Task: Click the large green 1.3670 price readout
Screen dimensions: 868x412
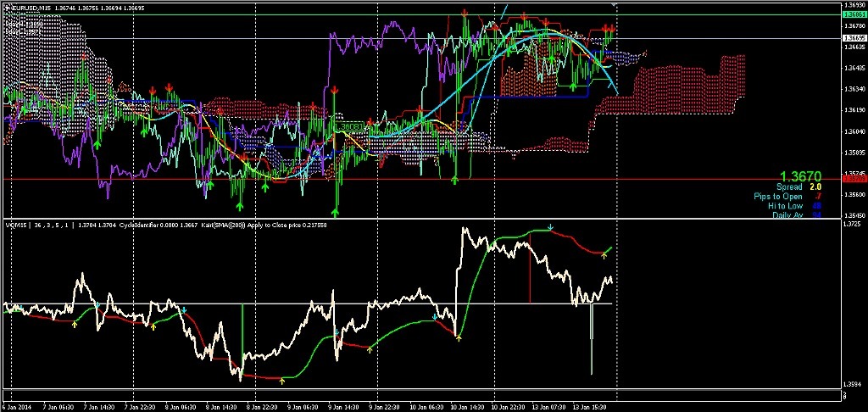Action: point(800,176)
